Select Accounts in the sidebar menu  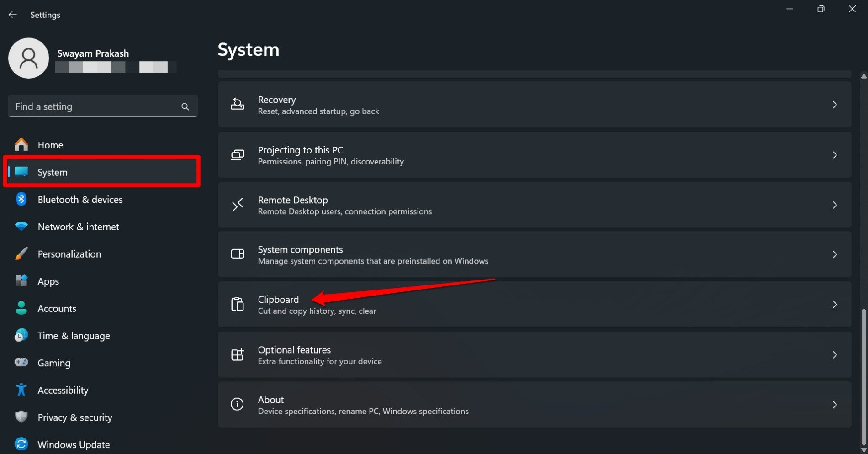pos(57,308)
